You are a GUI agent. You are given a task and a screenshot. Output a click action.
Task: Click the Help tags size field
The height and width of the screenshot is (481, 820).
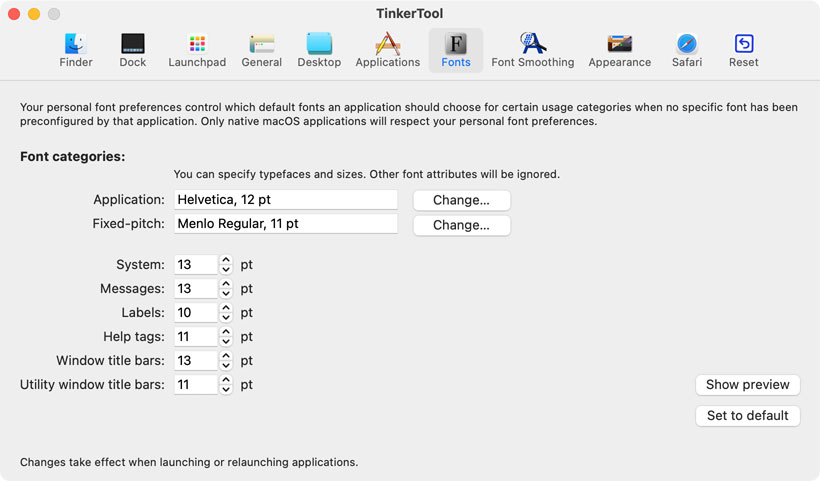pyautogui.click(x=196, y=337)
